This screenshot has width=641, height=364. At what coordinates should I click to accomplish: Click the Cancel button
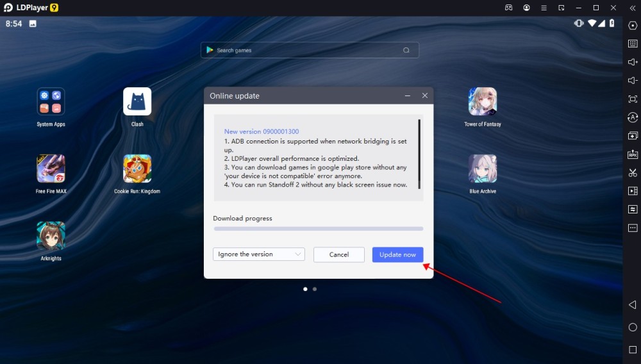click(x=339, y=254)
